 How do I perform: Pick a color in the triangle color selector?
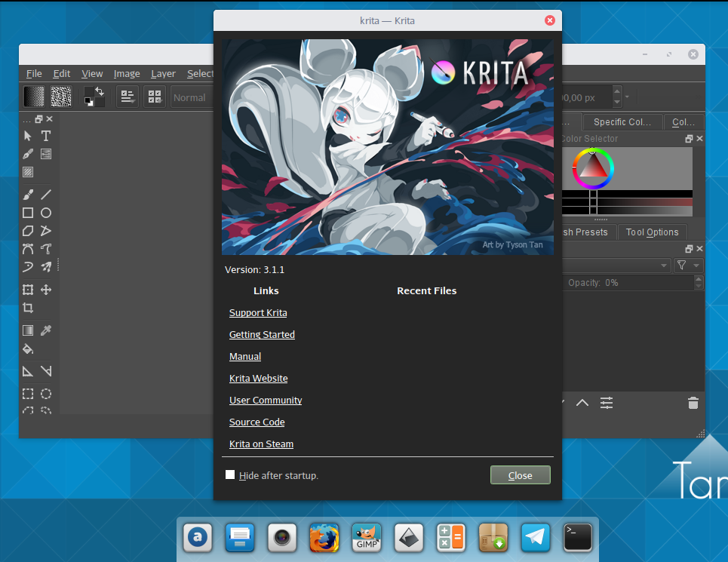tap(593, 168)
